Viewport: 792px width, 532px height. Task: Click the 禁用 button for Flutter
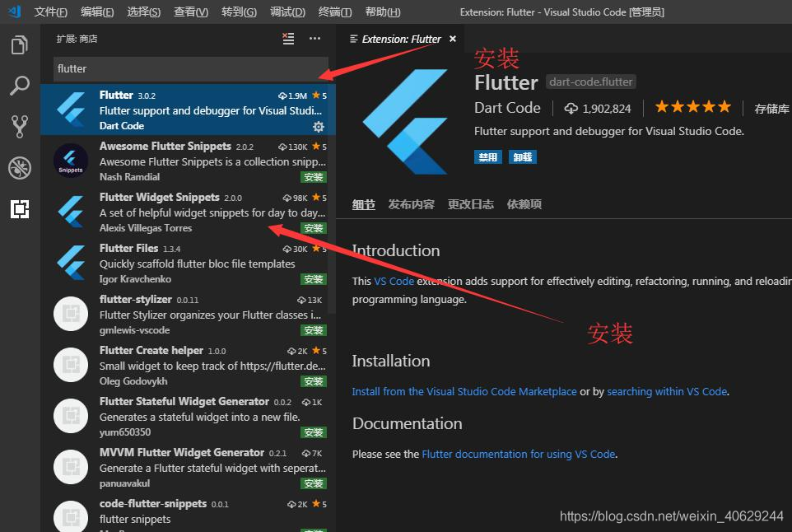tap(487, 157)
